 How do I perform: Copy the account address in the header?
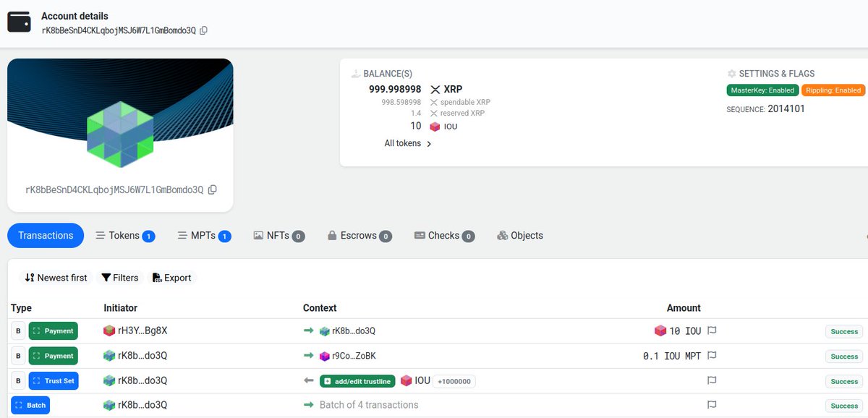204,30
